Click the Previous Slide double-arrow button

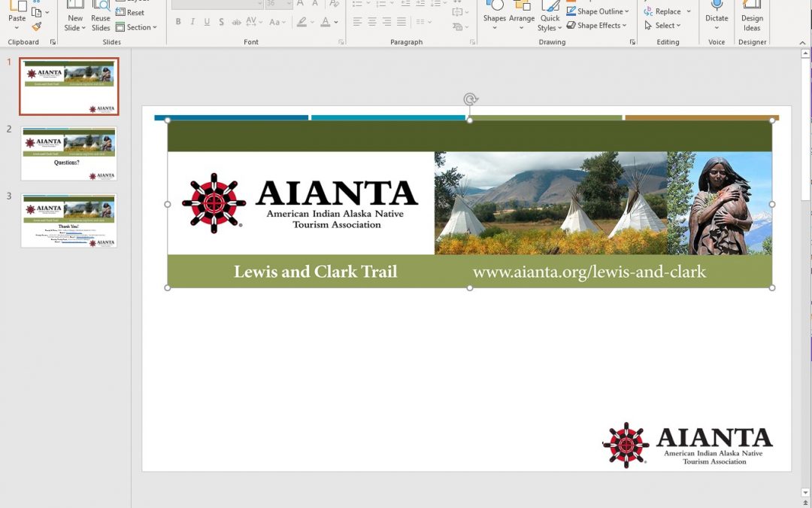tap(804, 503)
